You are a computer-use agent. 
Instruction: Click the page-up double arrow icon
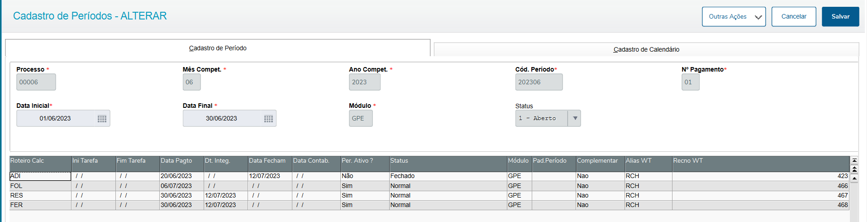point(854,169)
